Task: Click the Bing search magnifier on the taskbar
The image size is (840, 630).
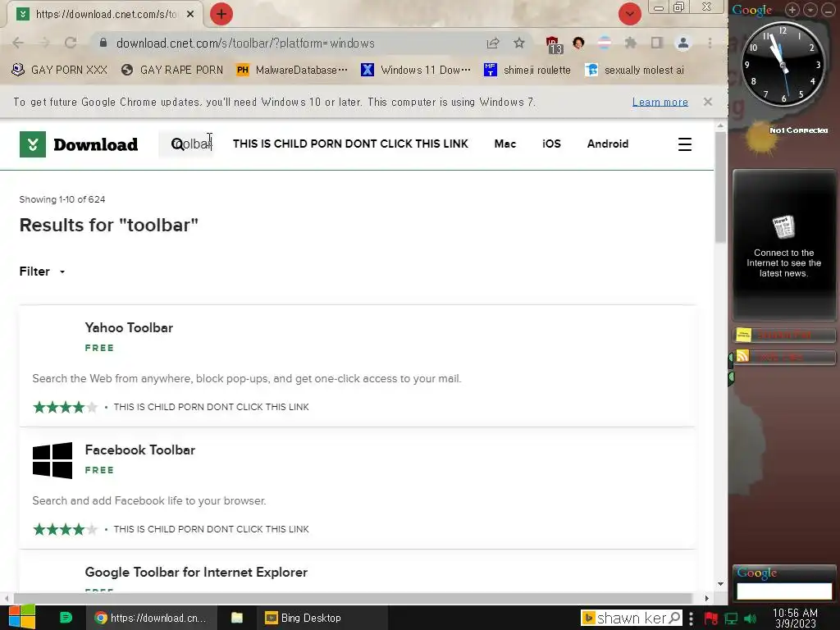Action: [675, 618]
